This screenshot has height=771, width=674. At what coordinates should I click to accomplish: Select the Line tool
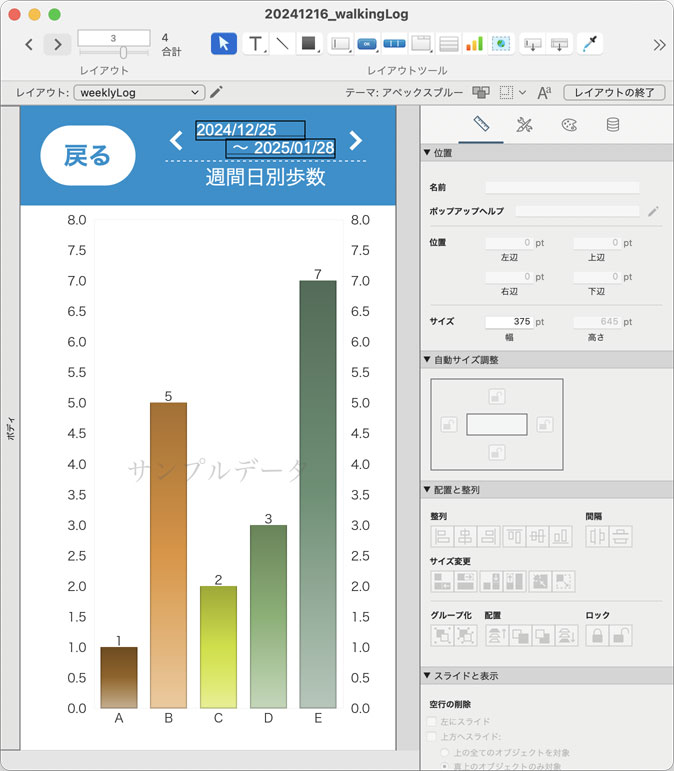[x=282, y=44]
